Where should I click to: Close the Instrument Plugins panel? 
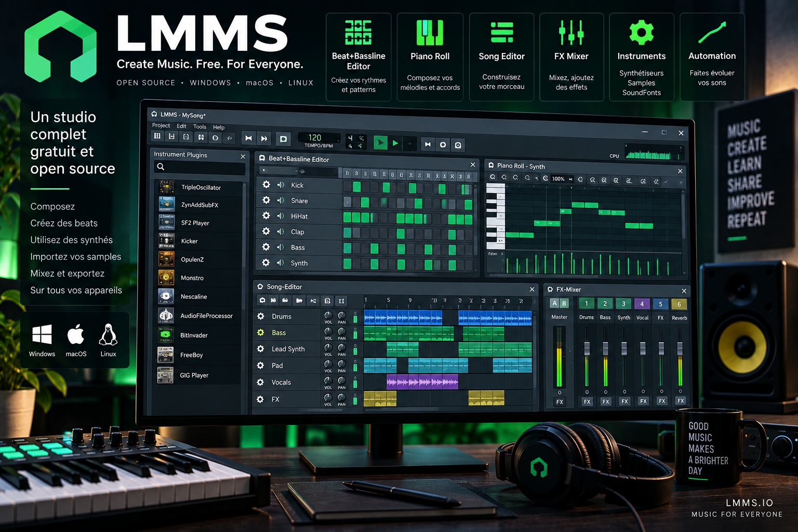(x=243, y=156)
